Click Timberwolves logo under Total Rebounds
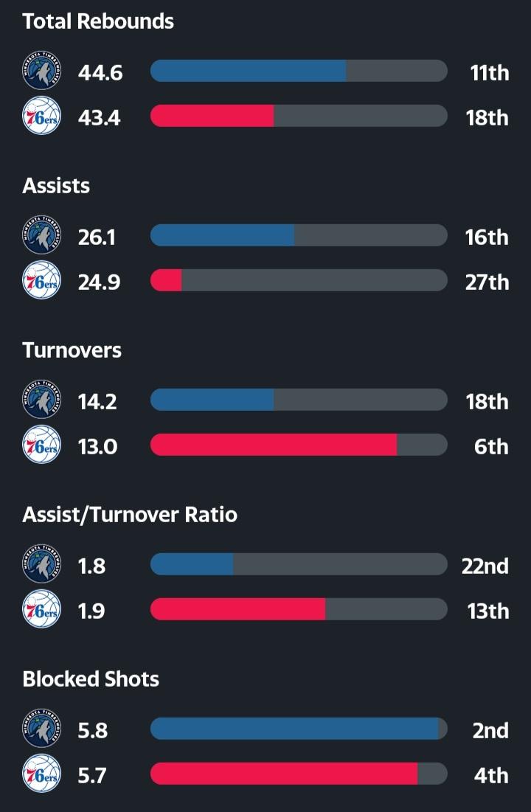 pyautogui.click(x=41, y=71)
